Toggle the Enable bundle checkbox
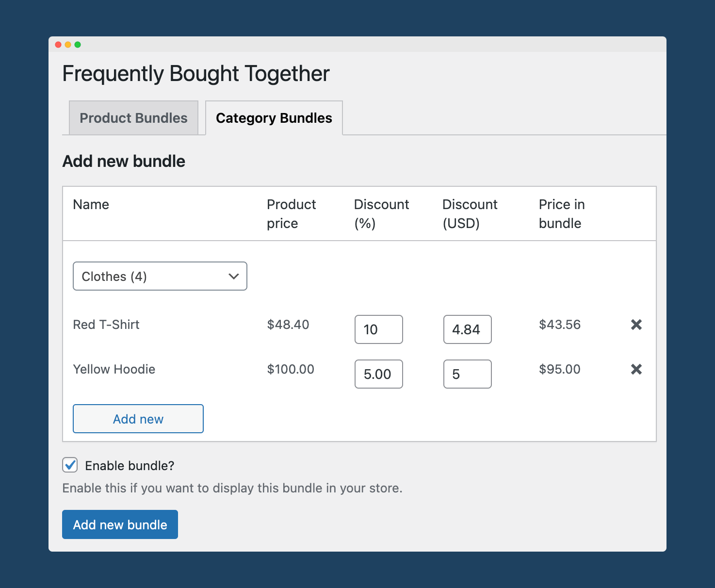The height and width of the screenshot is (588, 715). [x=70, y=465]
